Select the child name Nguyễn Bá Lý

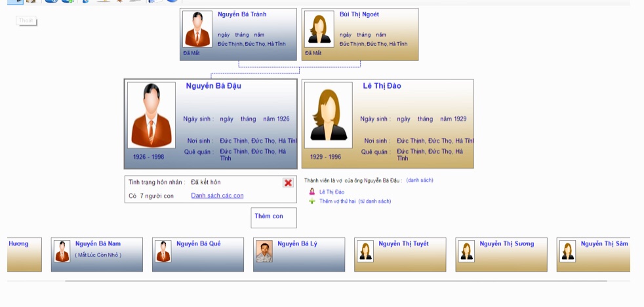click(x=297, y=244)
